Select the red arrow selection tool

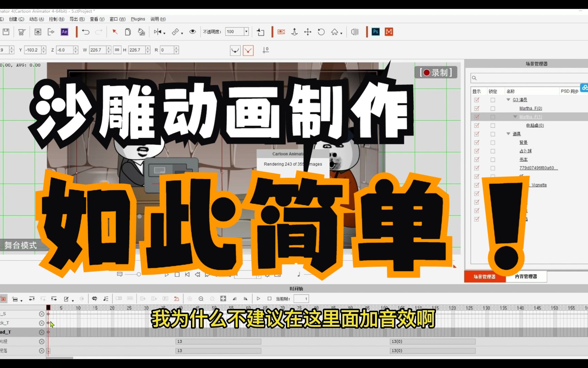click(x=115, y=32)
